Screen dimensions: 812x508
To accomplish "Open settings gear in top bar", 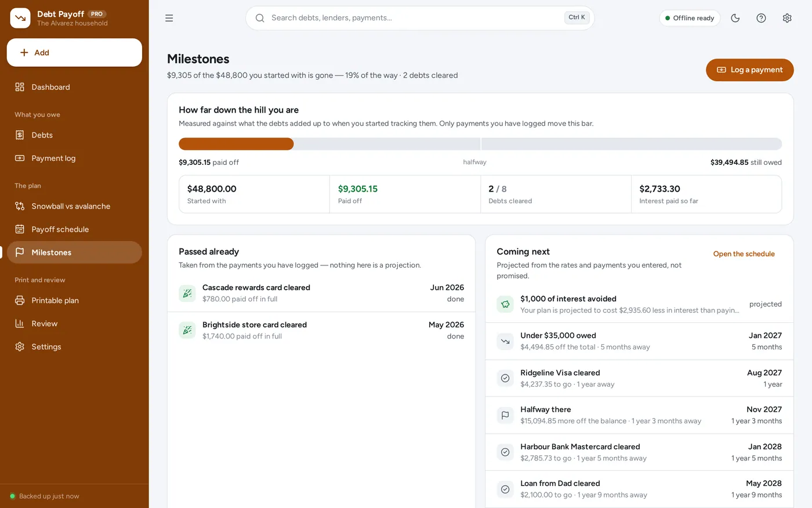I will tap(787, 18).
